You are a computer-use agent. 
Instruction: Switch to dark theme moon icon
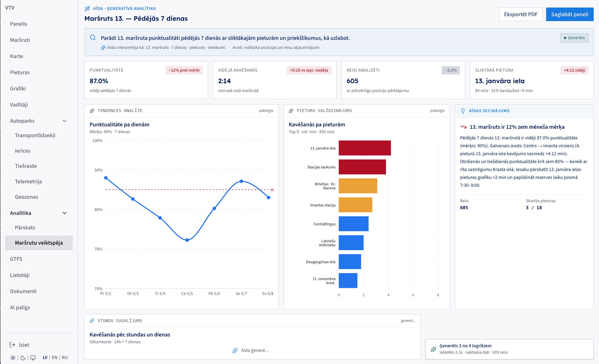point(23,358)
